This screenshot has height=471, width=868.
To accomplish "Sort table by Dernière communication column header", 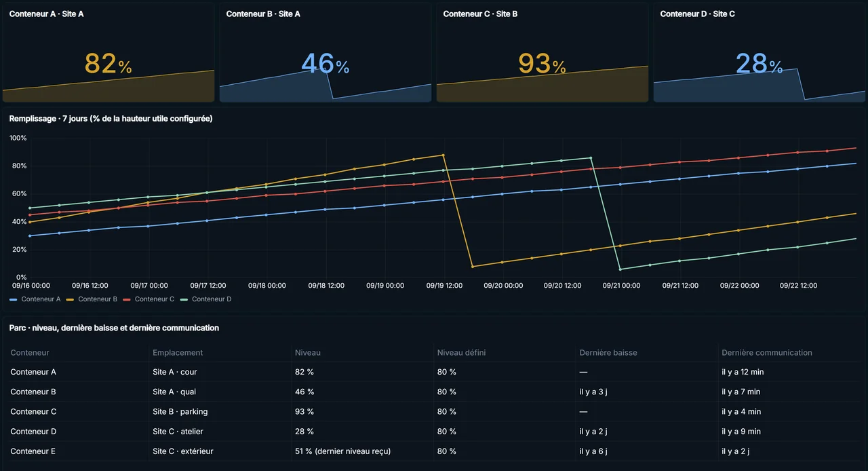I will coord(767,353).
